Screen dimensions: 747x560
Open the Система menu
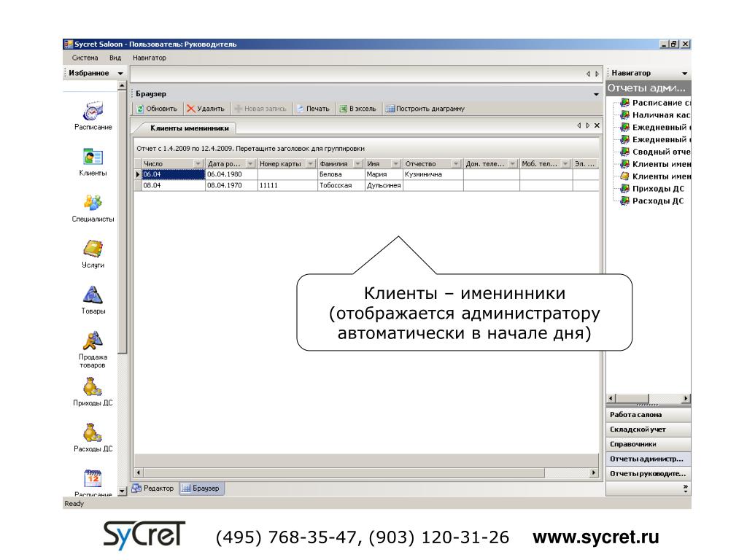pos(85,58)
